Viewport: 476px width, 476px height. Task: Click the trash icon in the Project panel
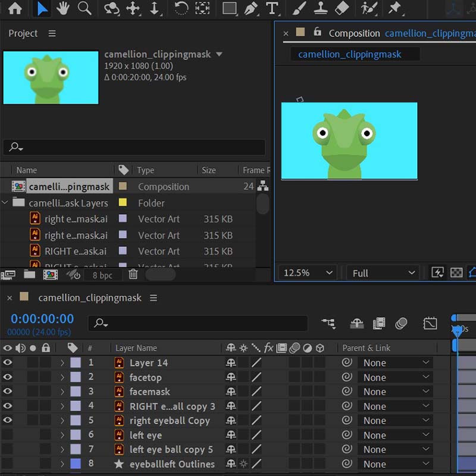tap(133, 274)
